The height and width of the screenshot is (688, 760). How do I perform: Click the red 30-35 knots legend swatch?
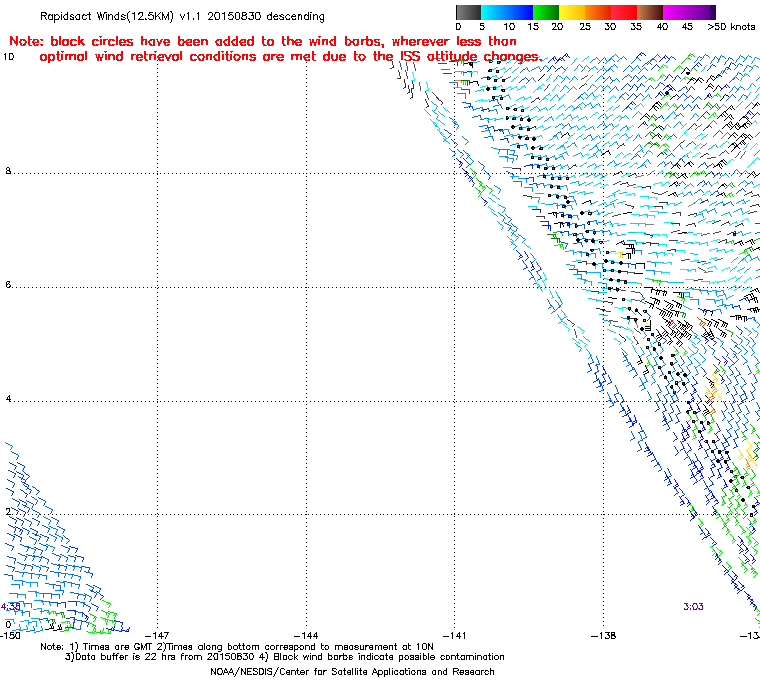click(624, 12)
